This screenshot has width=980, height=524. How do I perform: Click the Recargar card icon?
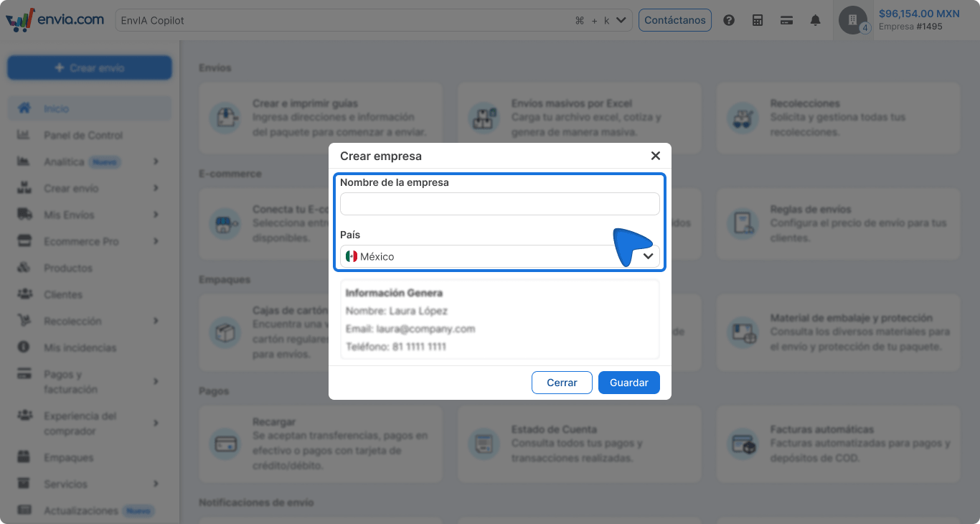coord(226,444)
